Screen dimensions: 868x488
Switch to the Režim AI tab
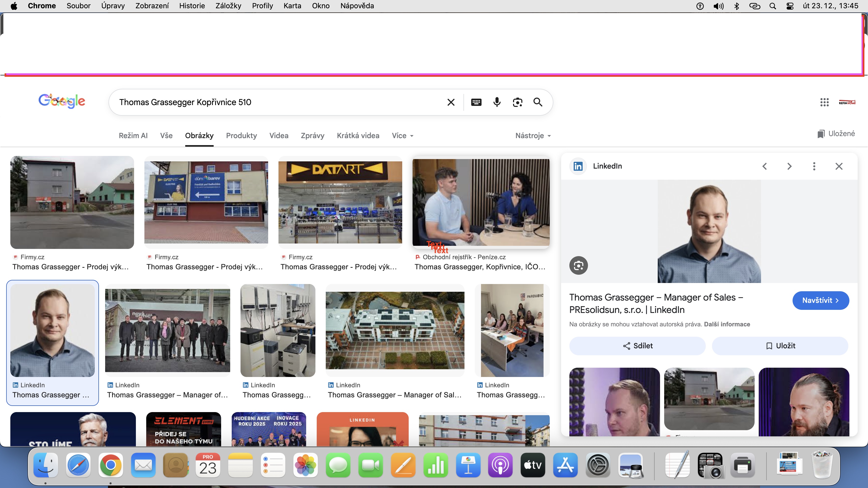click(x=133, y=136)
